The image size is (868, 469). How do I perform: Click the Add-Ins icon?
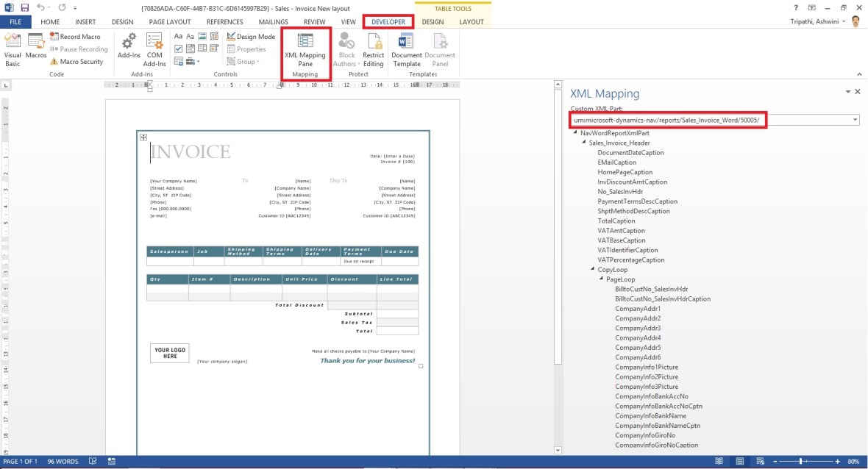coord(129,48)
